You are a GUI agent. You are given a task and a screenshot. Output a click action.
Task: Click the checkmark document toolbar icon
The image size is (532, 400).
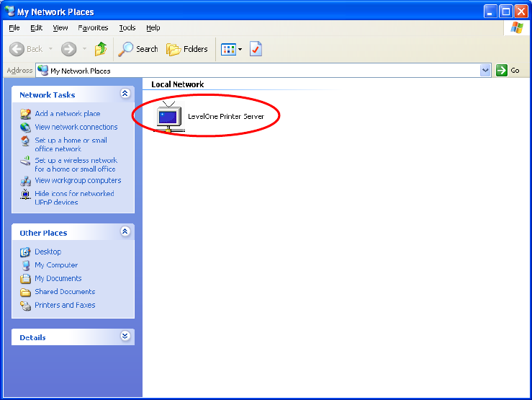256,49
